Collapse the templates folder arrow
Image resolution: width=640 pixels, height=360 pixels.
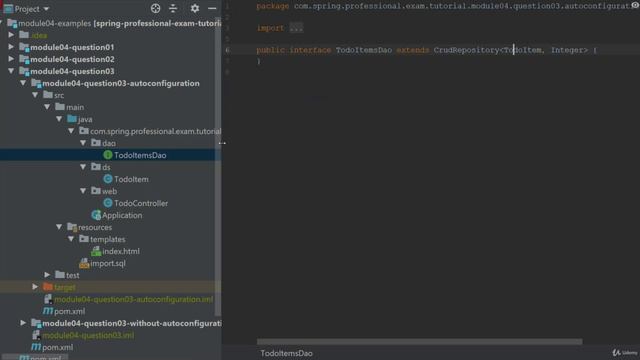[71, 239]
